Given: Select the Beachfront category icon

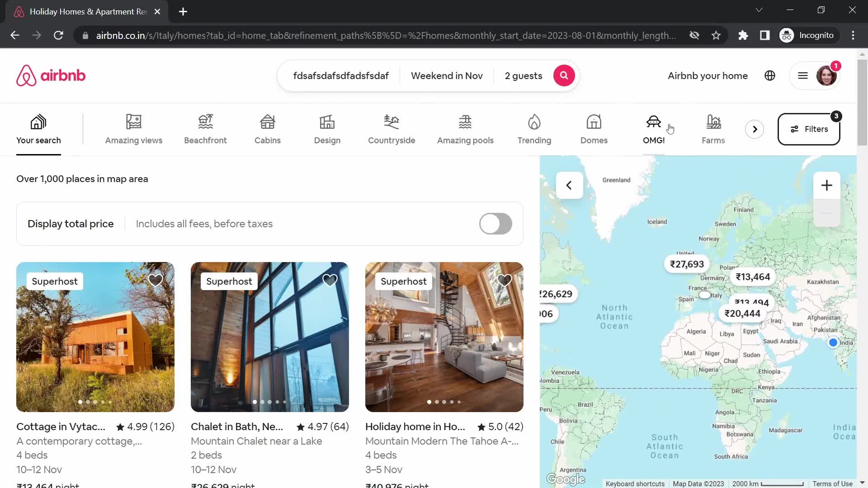Looking at the screenshot, I should [x=206, y=128].
